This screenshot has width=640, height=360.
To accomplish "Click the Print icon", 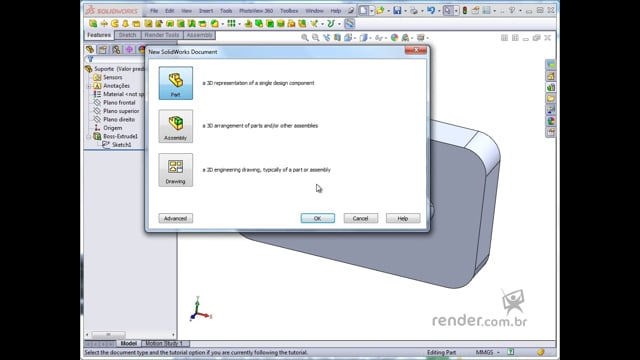I will click(x=414, y=11).
